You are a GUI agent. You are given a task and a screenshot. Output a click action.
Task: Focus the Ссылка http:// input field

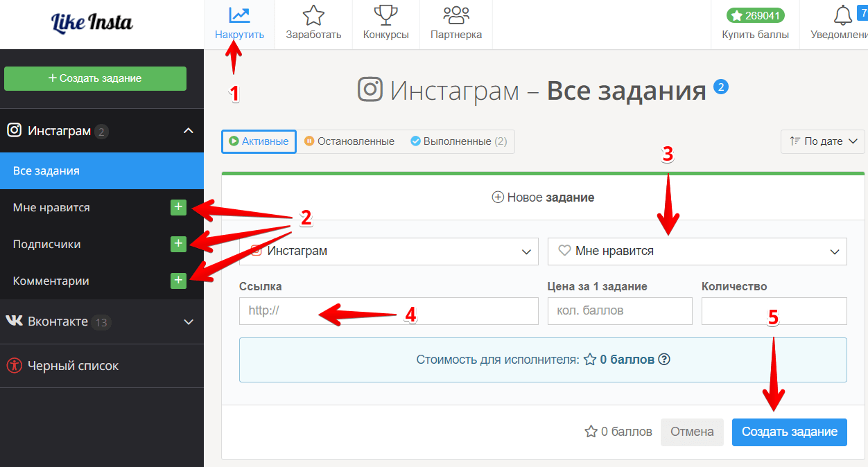(x=389, y=311)
